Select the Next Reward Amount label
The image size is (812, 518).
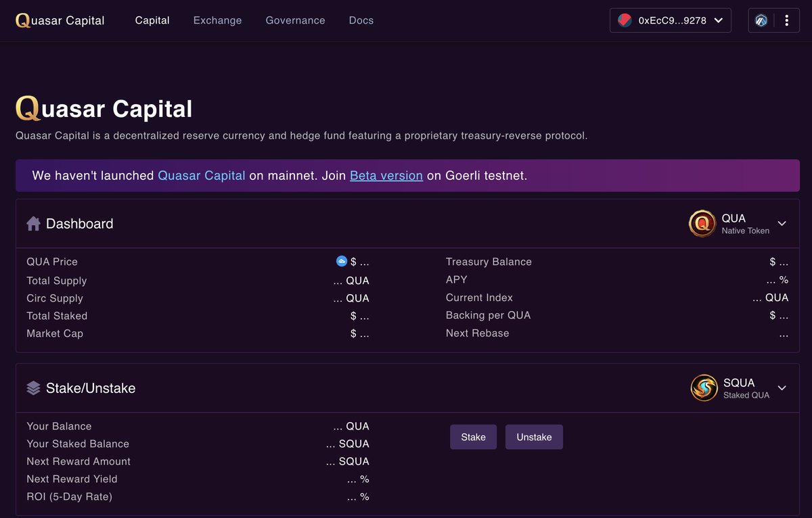tap(78, 461)
